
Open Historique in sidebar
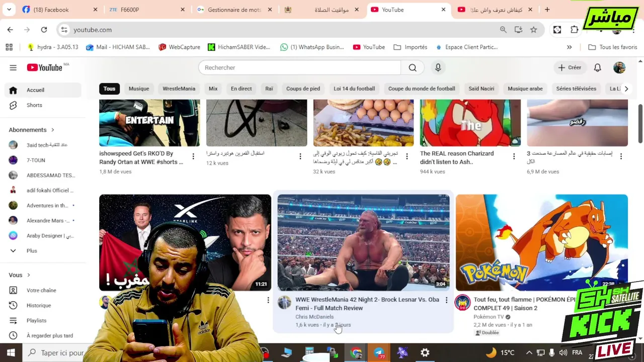[x=43, y=305]
